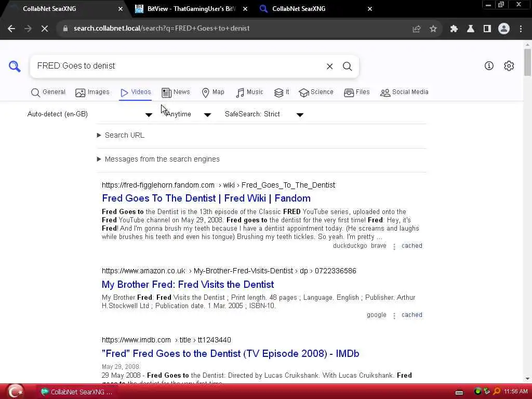Close the BitView tab
Viewport: 532px width, 399px height.
tap(245, 9)
